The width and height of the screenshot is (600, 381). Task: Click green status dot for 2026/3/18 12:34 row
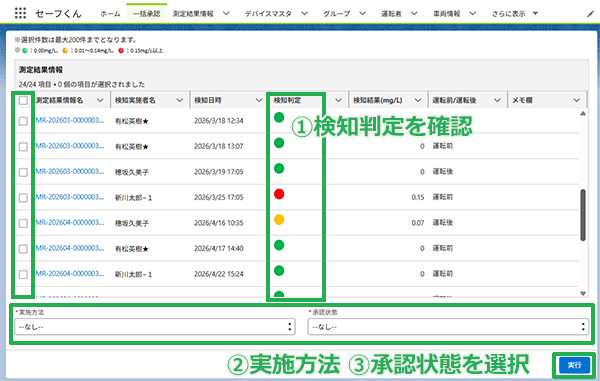279,117
